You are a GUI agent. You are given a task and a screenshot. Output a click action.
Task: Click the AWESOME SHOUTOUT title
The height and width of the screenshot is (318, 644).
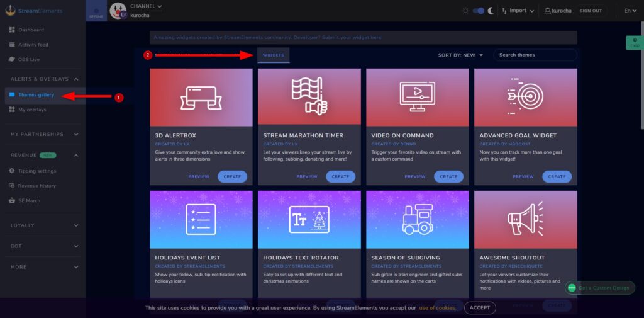click(x=512, y=258)
